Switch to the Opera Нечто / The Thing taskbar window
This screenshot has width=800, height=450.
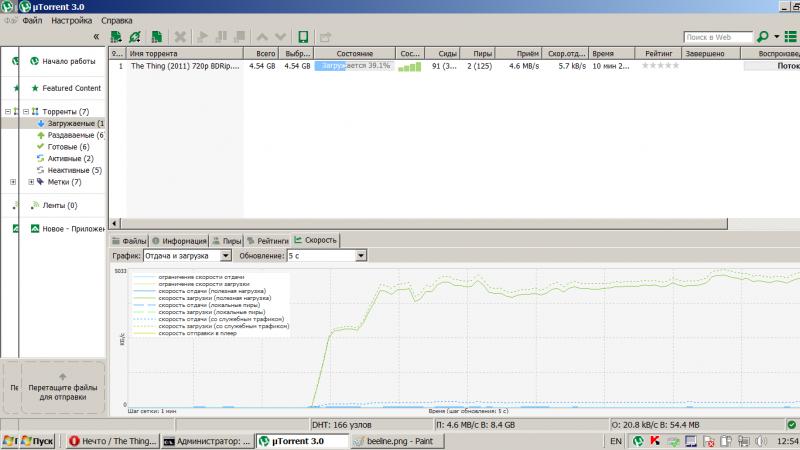tap(113, 441)
